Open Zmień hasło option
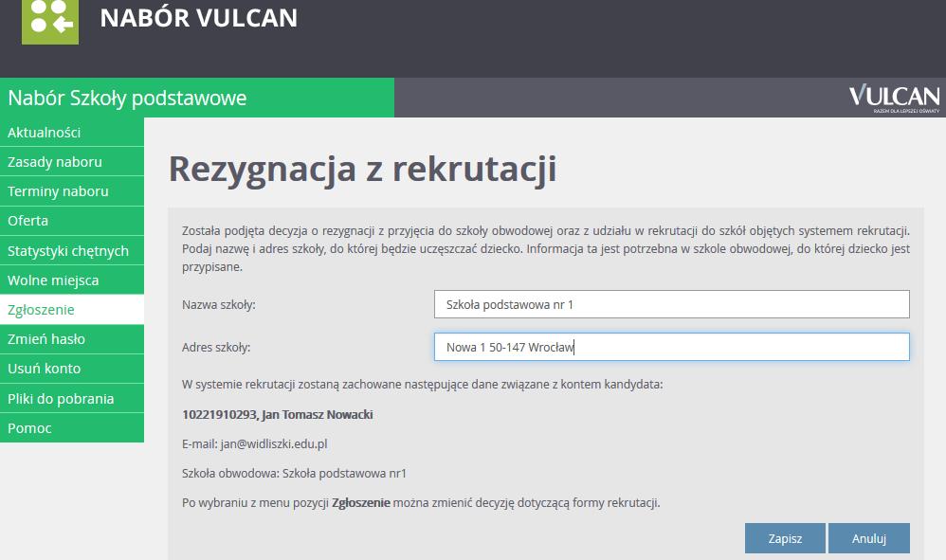Image resolution: width=946 pixels, height=560 pixels. [72, 339]
